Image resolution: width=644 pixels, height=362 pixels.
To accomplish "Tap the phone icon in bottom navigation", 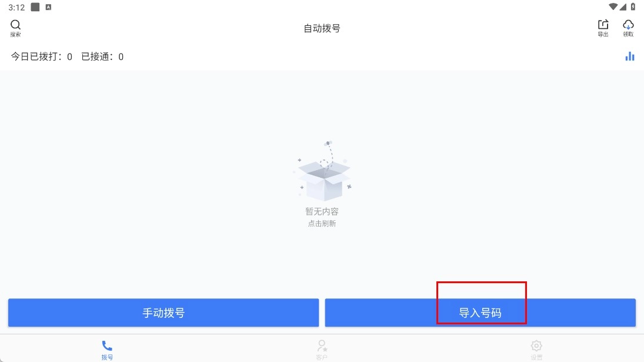I will tap(107, 346).
